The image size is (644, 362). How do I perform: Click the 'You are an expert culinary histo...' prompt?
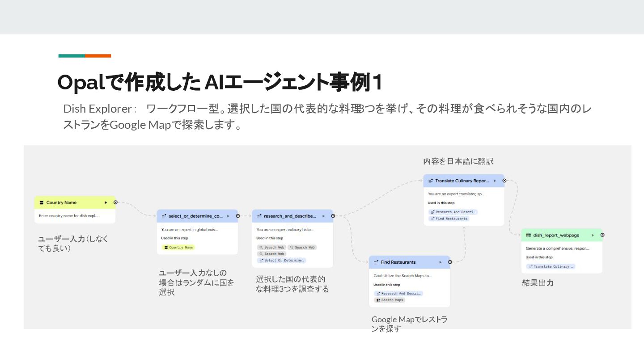[x=285, y=230]
